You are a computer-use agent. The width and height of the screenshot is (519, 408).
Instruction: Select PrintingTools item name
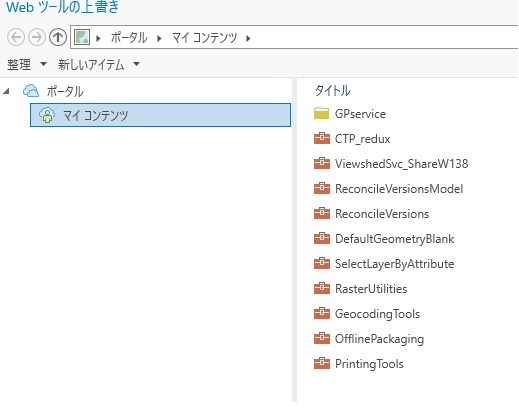[369, 364]
